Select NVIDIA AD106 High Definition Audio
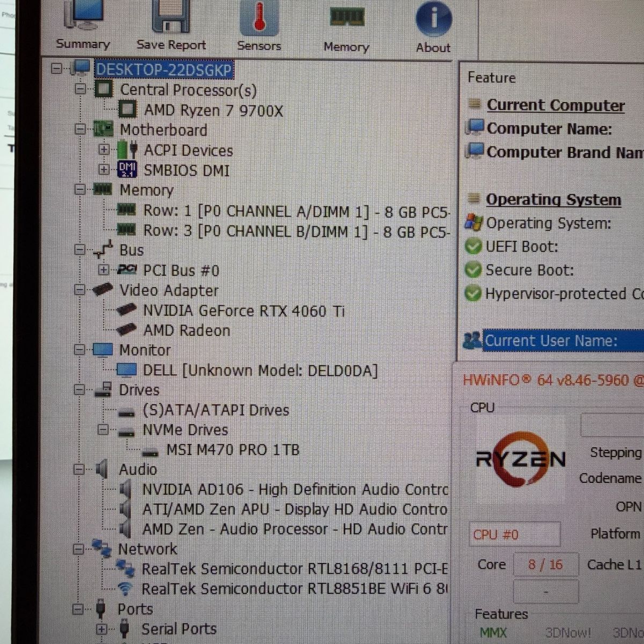 (295, 489)
